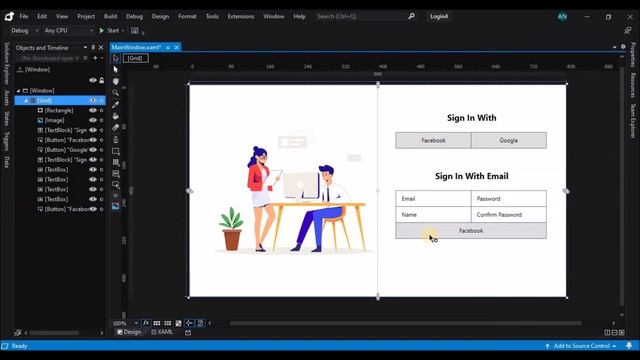Select the Image control tool
This screenshot has height=360, width=640.
pos(116,206)
